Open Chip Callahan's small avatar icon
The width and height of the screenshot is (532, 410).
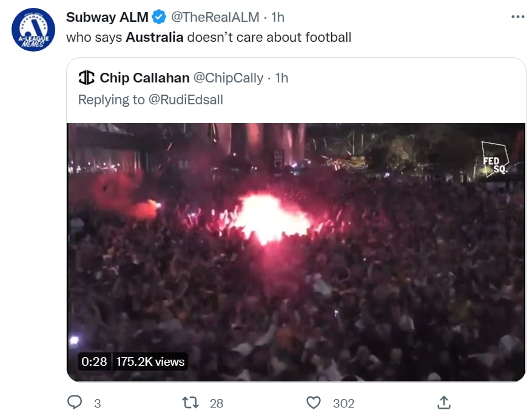click(x=87, y=77)
